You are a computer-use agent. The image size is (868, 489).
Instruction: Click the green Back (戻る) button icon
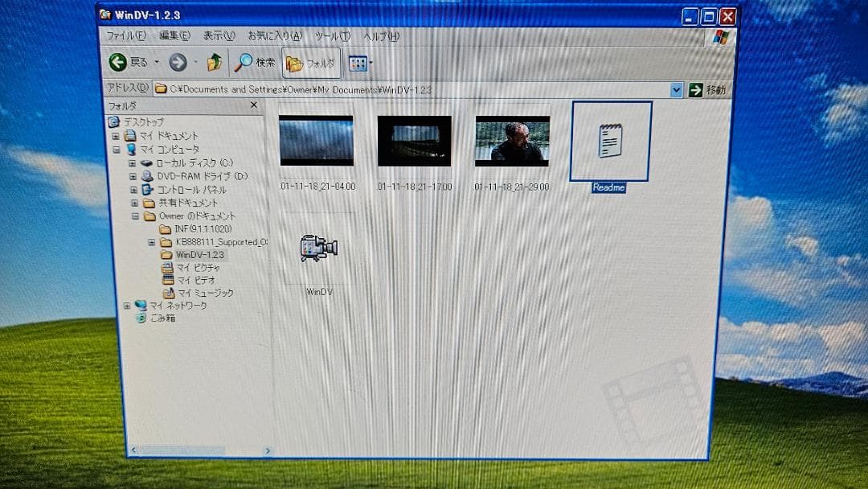pyautogui.click(x=118, y=62)
